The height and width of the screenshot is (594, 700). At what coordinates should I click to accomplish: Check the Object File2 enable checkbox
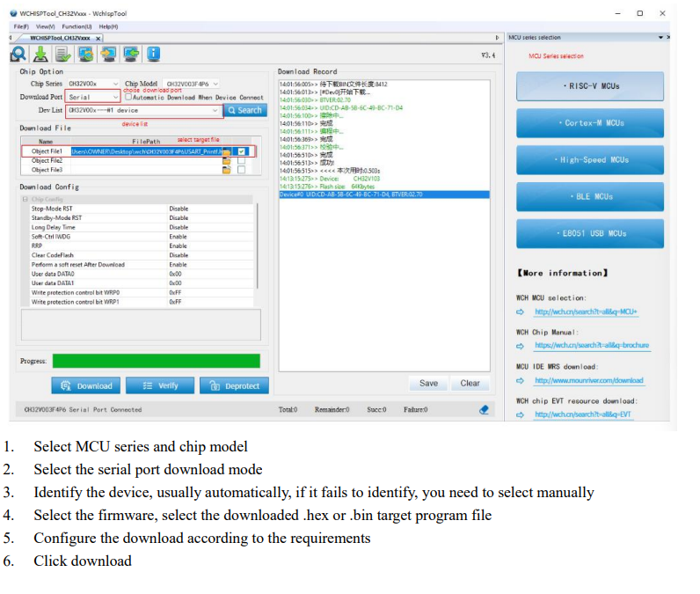(x=242, y=161)
